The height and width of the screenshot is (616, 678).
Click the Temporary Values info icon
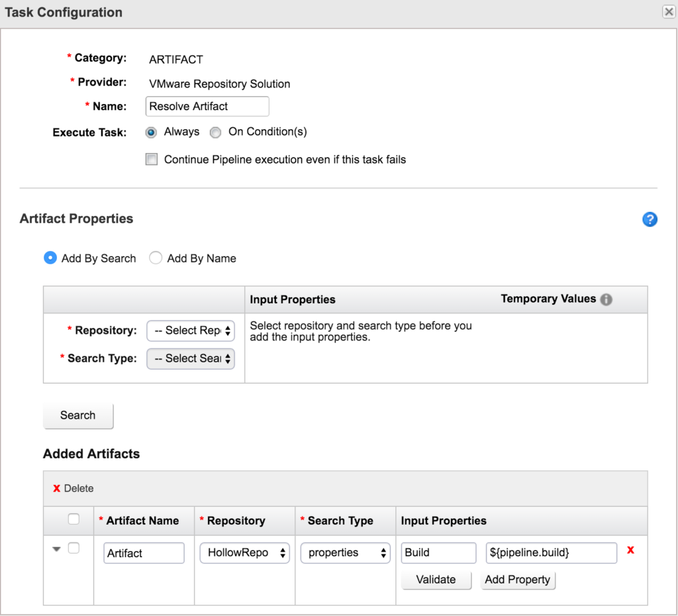(606, 299)
